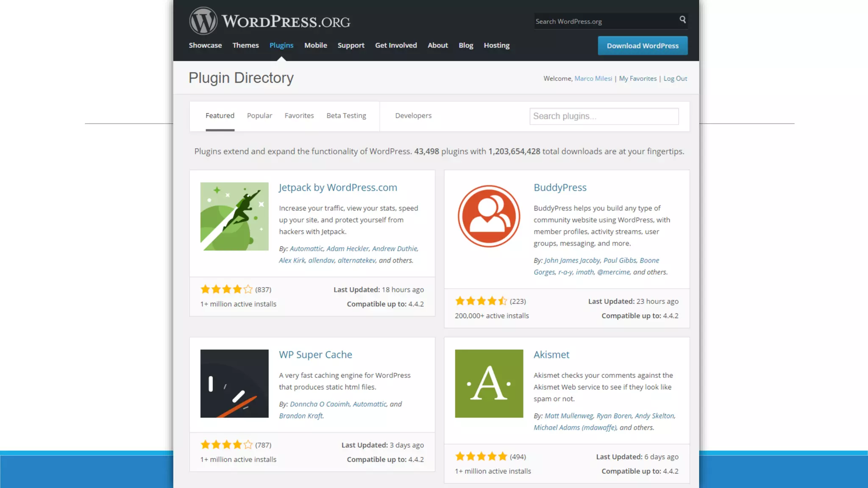Open the Favorites tab
The width and height of the screenshot is (868, 488).
pyautogui.click(x=299, y=116)
